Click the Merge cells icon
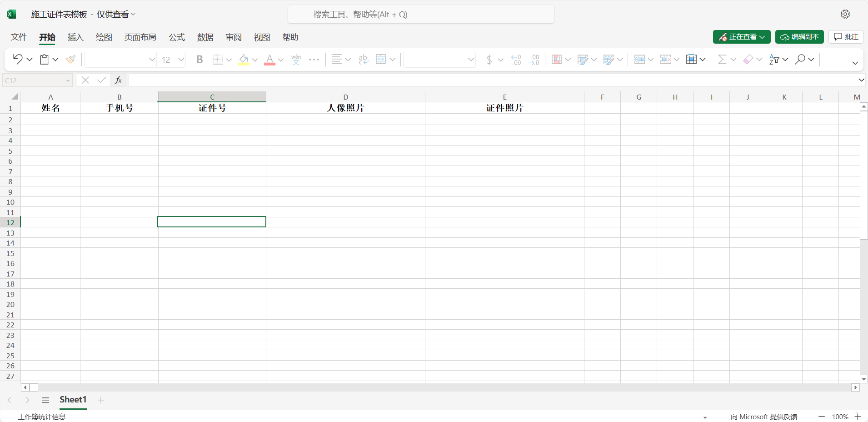 pyautogui.click(x=381, y=59)
